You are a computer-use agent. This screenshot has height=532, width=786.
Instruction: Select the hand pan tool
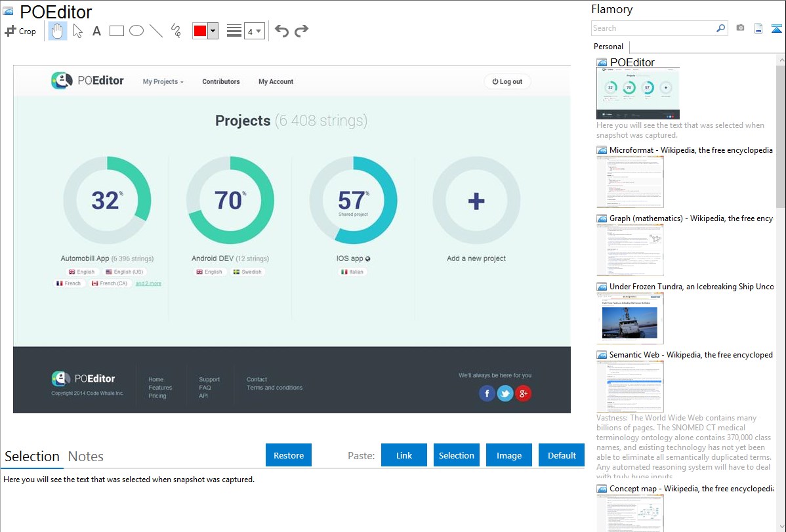[x=57, y=31]
